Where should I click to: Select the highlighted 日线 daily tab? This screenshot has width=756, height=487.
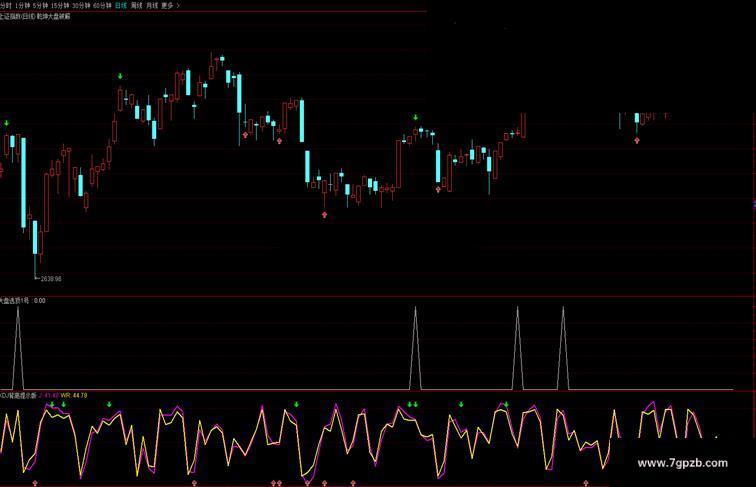pos(121,6)
